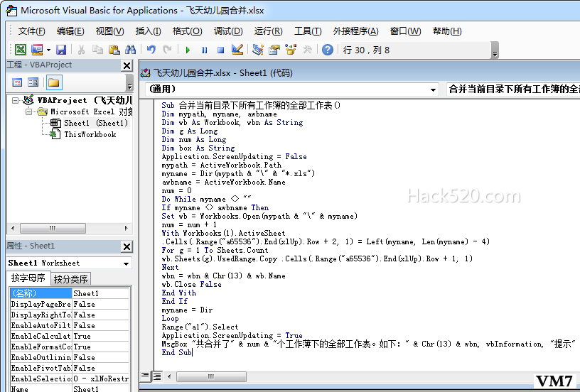
Task: Collapse the VBAProject tree node
Action: pos(15,101)
